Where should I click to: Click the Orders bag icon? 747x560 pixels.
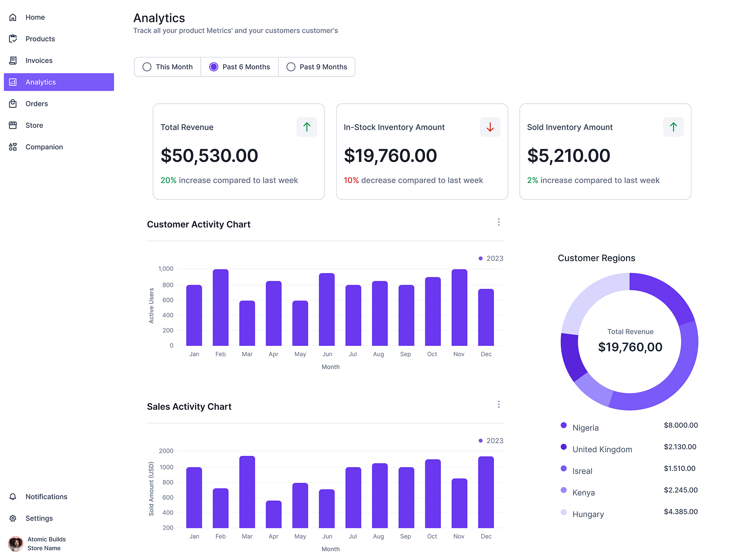(x=13, y=104)
